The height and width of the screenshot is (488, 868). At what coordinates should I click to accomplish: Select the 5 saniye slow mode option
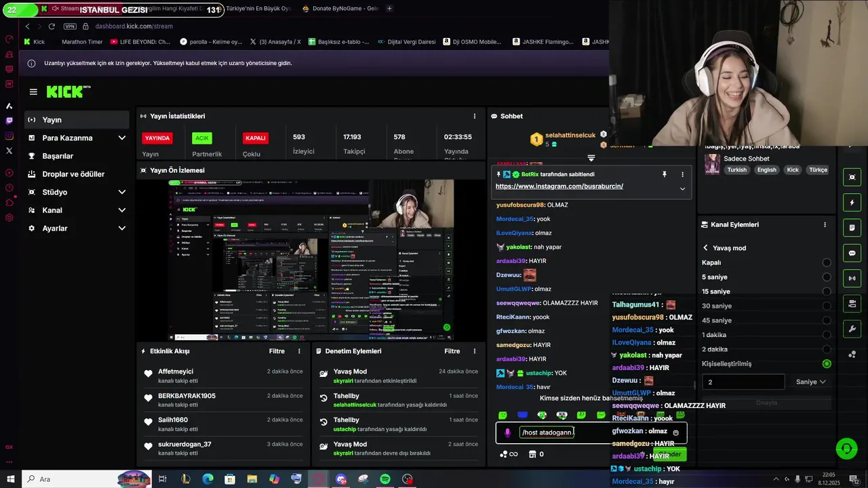(827, 277)
